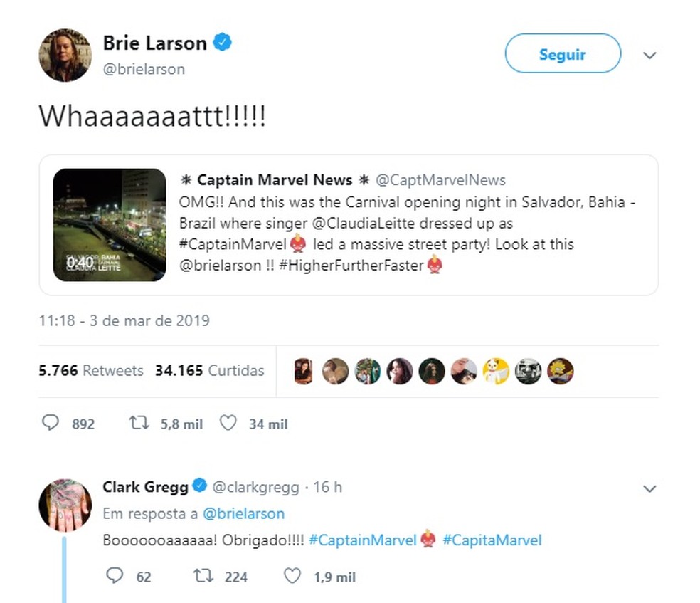
Task: Follow Brie Larson with the Seguir button
Action: coord(563,53)
